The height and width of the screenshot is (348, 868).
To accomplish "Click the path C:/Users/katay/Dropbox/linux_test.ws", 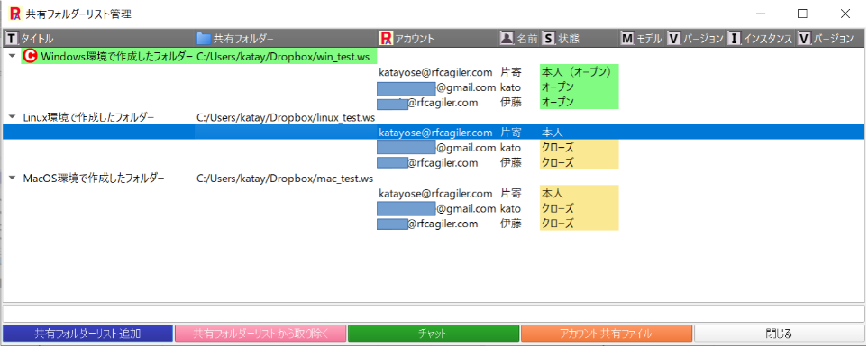I will (286, 117).
